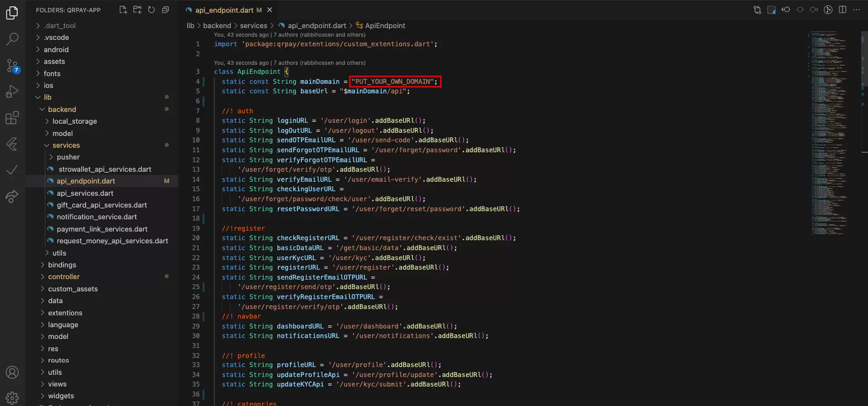Click the middle revision circle icon
Image resolution: width=868 pixels, height=406 pixels.
coord(800,10)
